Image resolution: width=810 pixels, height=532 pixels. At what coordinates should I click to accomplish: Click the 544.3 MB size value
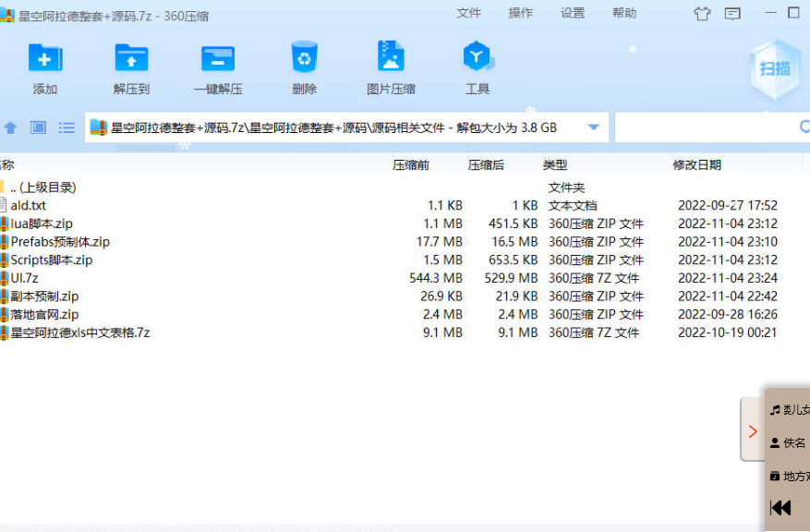(435, 278)
